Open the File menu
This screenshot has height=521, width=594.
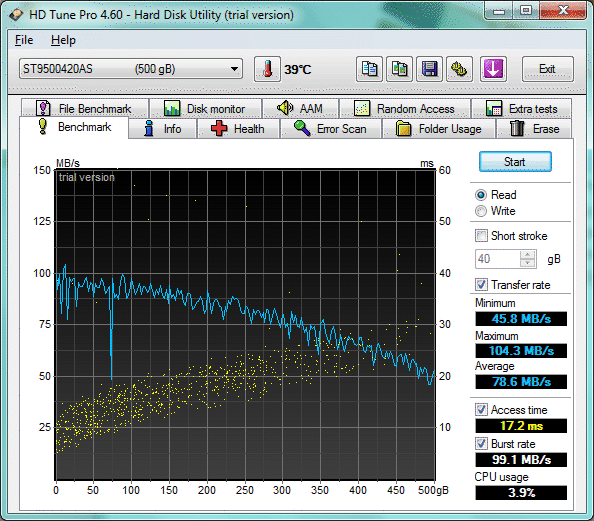[x=24, y=40]
